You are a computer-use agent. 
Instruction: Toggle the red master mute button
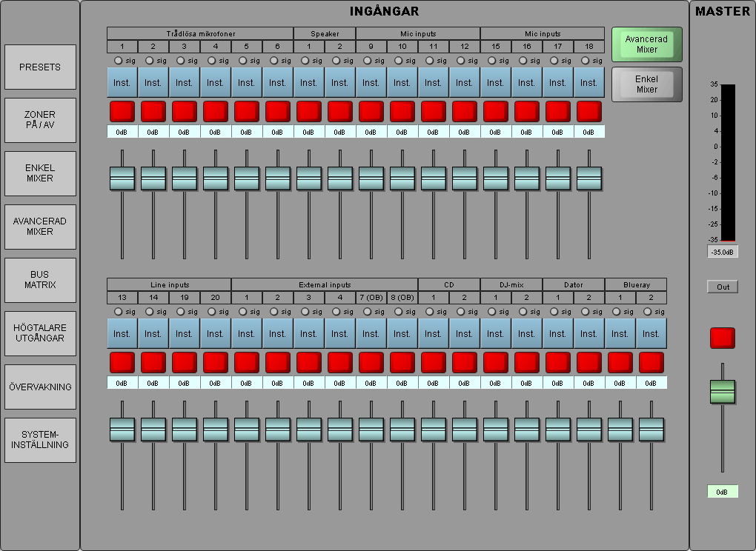click(x=722, y=338)
